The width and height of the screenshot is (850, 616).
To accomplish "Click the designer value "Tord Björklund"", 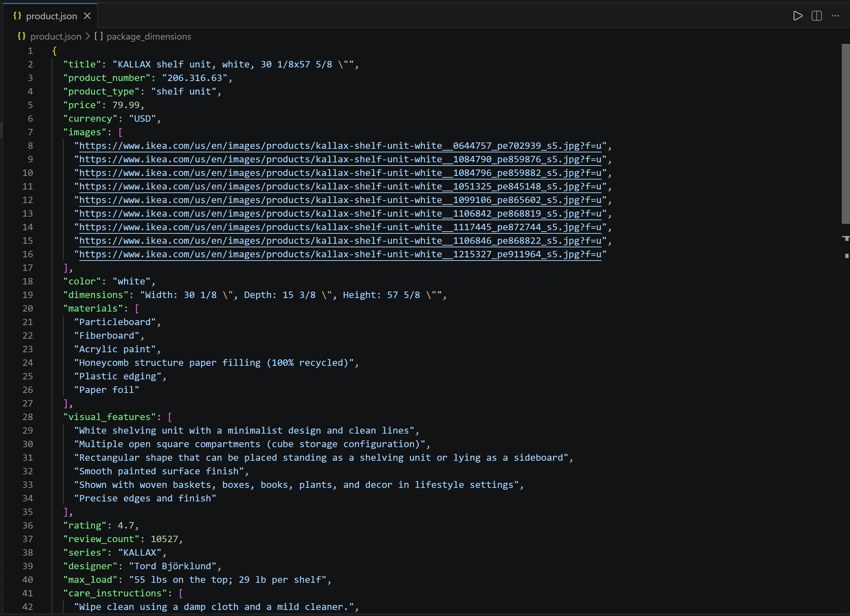I will [x=173, y=566].
